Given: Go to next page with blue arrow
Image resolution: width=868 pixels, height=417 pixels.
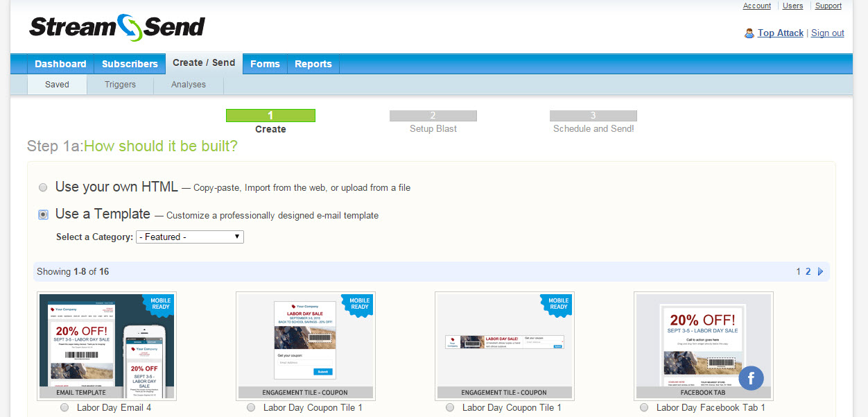Looking at the screenshot, I should (x=821, y=272).
